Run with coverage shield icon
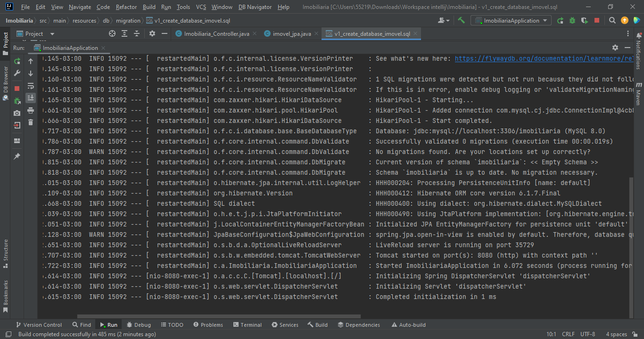Screen dimensions: 644x339 (x=585, y=20)
